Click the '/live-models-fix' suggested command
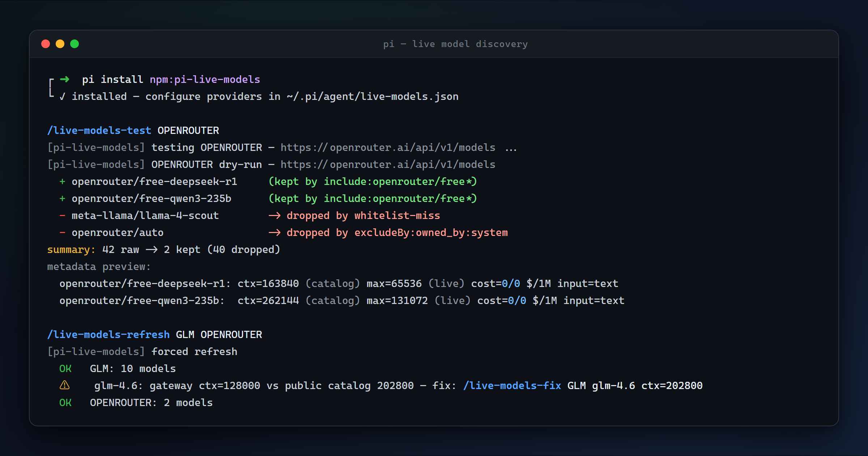The image size is (868, 456). tap(512, 386)
